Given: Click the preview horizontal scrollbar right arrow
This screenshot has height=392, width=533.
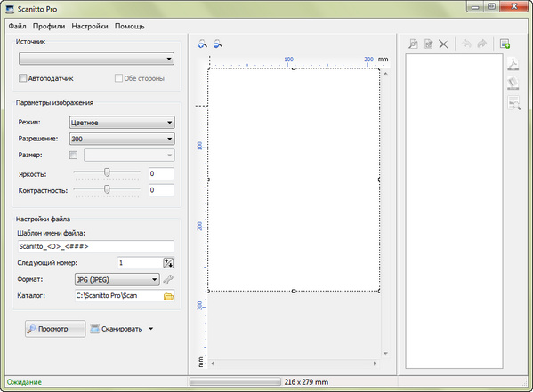Looking at the screenshot, I should (x=375, y=364).
